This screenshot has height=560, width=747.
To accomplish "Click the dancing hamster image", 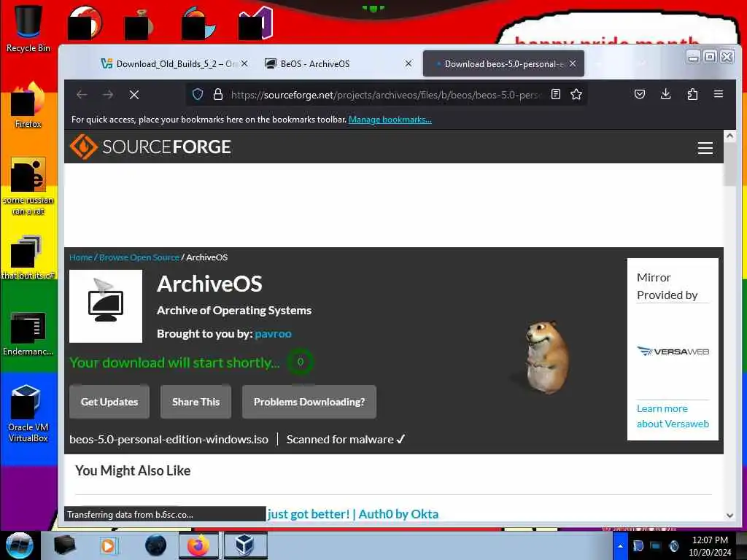I will [x=546, y=358].
